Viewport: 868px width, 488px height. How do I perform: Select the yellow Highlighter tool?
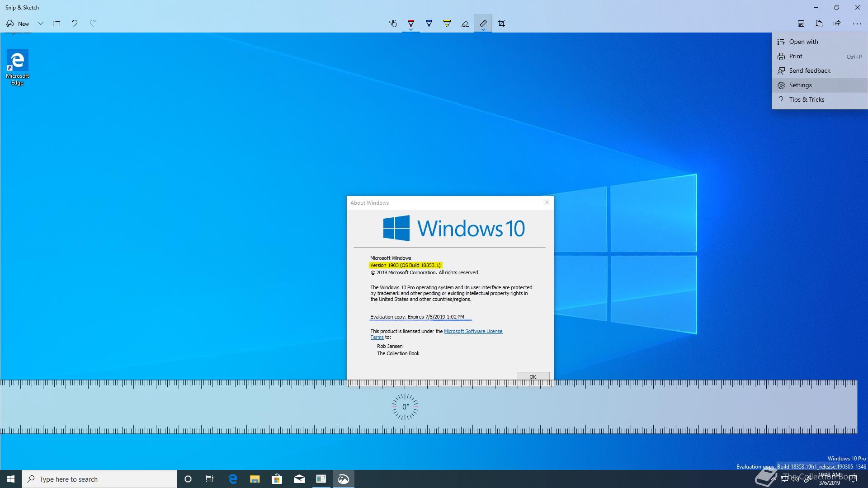point(447,23)
